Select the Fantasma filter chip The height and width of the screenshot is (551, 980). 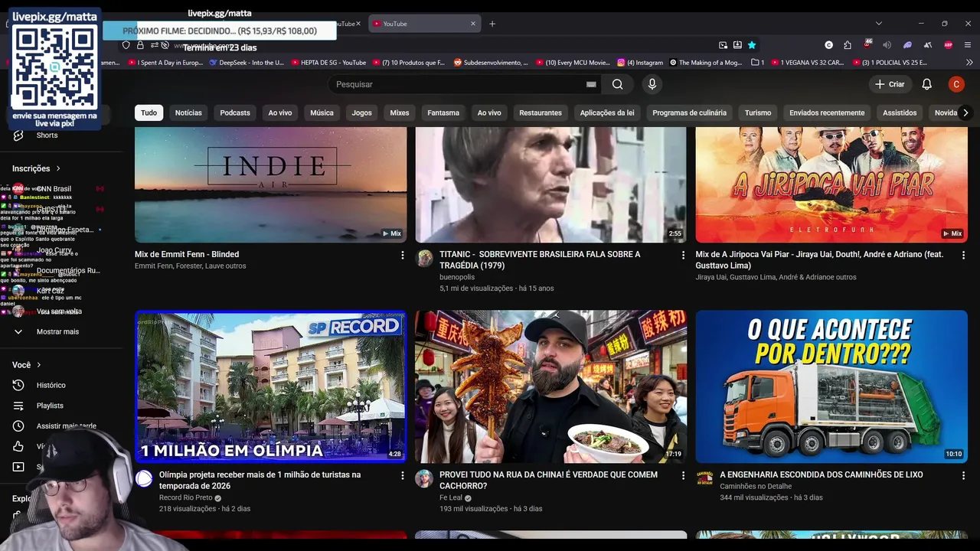point(443,112)
